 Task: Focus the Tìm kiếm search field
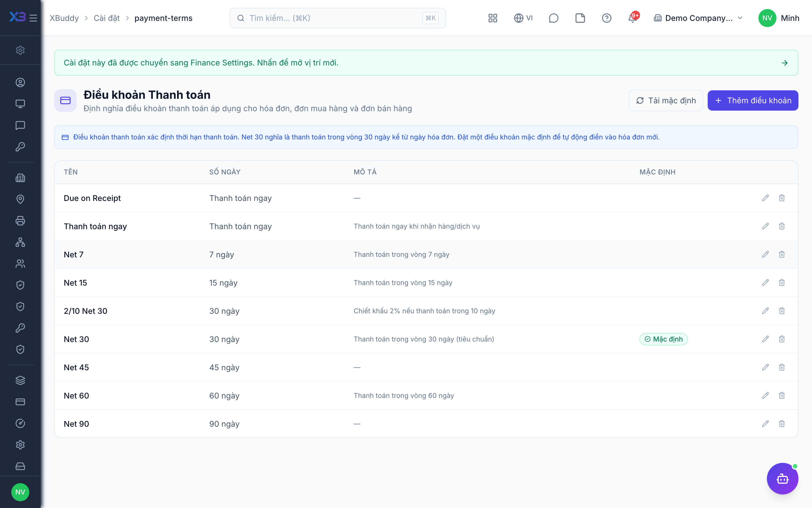coord(337,18)
